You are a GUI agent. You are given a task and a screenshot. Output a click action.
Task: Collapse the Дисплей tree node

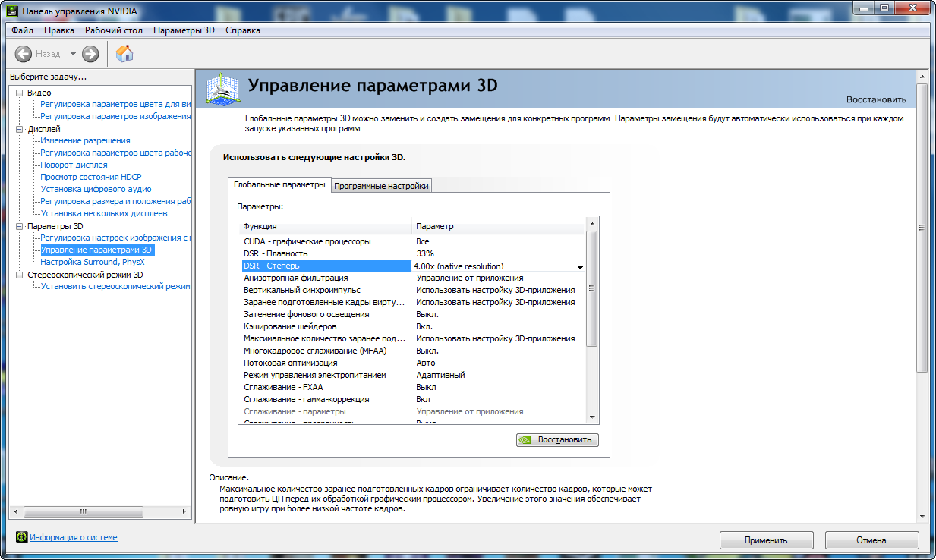(20, 129)
